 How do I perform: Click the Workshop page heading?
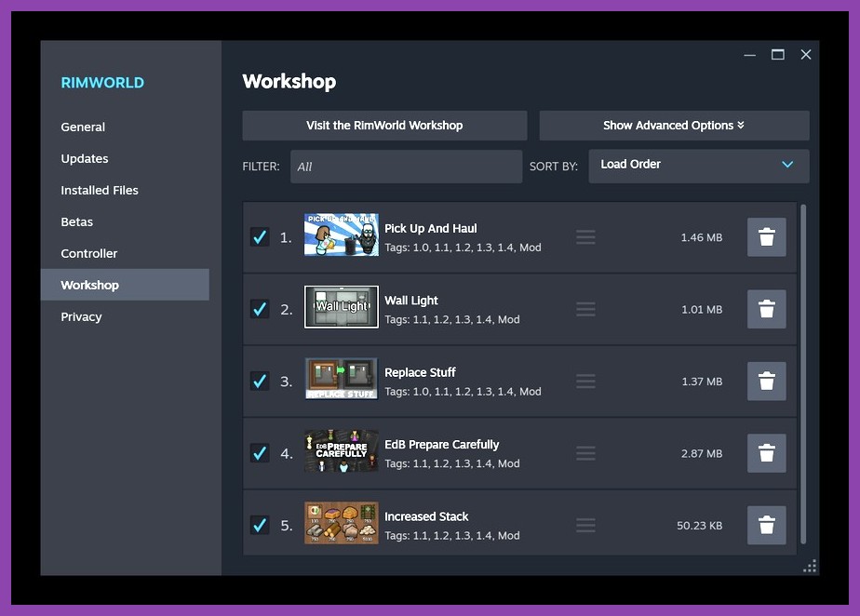pos(289,81)
